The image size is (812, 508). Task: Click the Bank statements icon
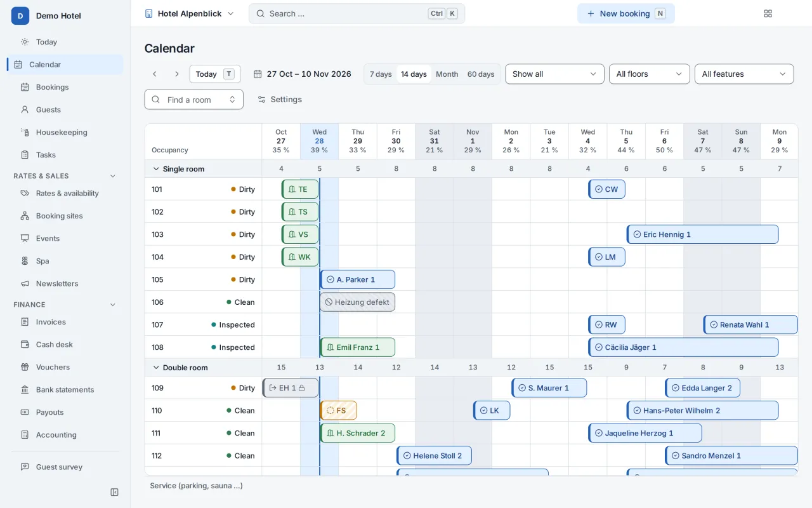25,390
